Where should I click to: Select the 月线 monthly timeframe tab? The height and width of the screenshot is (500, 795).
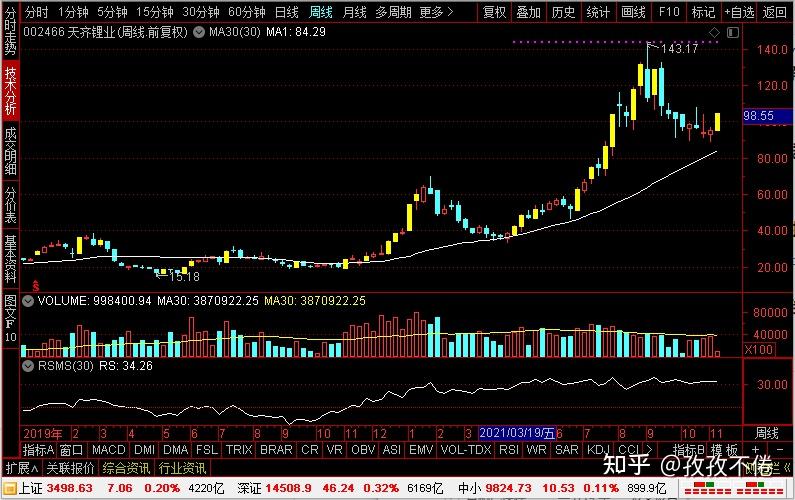[354, 12]
